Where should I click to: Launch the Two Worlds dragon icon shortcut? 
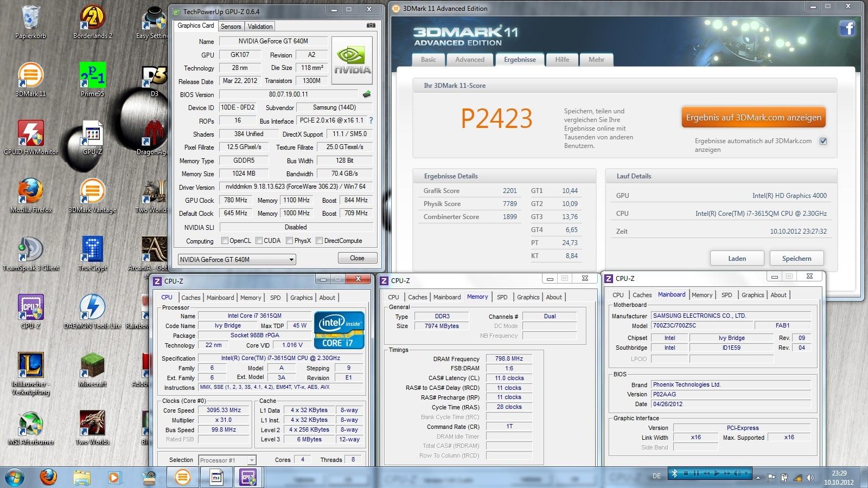92,428
